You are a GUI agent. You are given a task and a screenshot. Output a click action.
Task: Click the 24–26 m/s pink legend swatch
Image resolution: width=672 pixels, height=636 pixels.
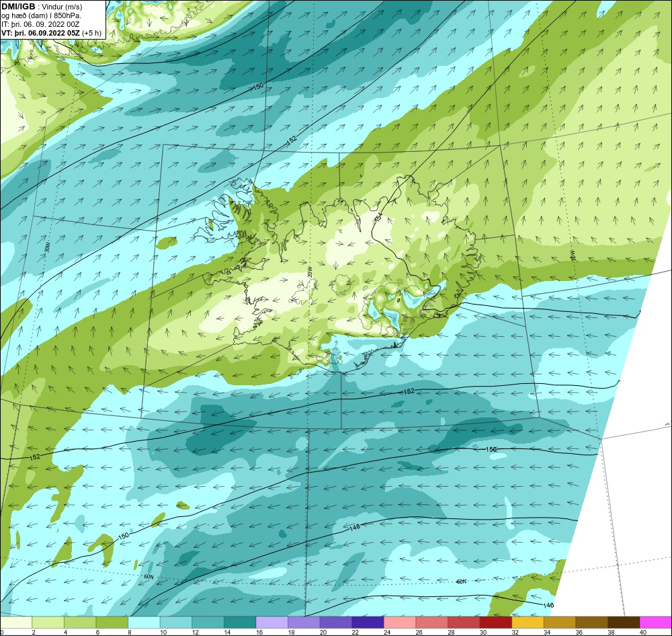tap(399, 623)
